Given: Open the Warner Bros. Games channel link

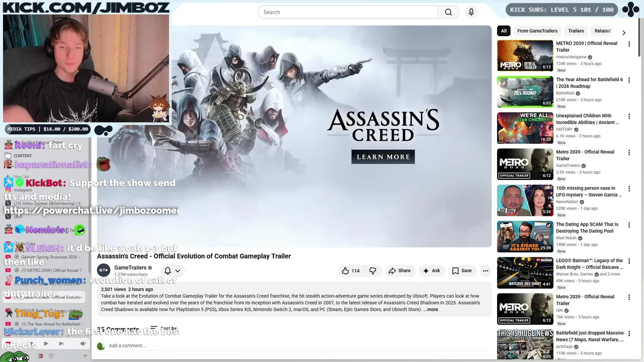Looking at the screenshot, I should (x=574, y=275).
